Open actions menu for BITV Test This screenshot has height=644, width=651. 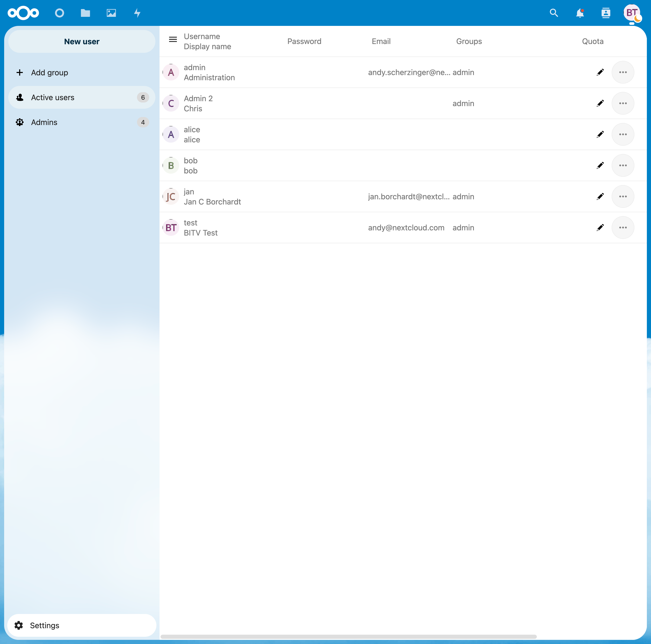[623, 227]
